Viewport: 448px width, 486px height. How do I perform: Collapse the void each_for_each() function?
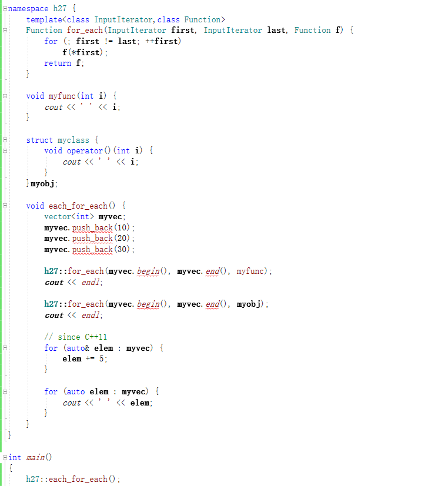[5, 206]
